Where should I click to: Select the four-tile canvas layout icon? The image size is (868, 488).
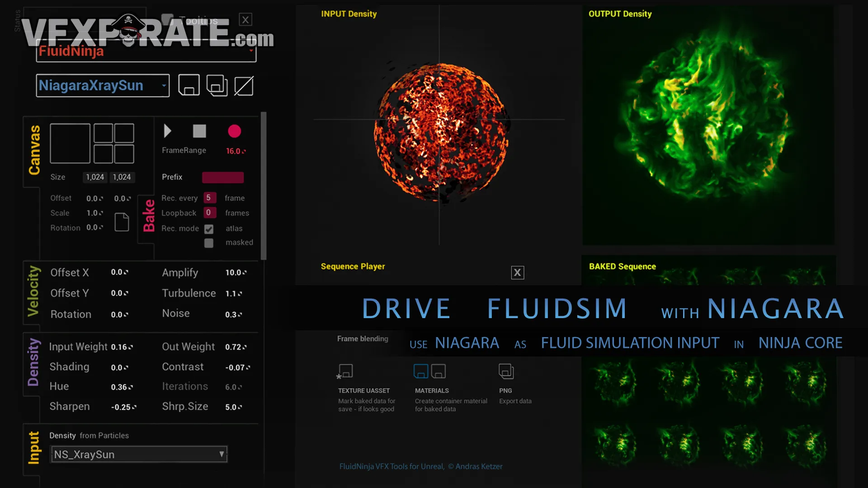pyautogui.click(x=114, y=143)
